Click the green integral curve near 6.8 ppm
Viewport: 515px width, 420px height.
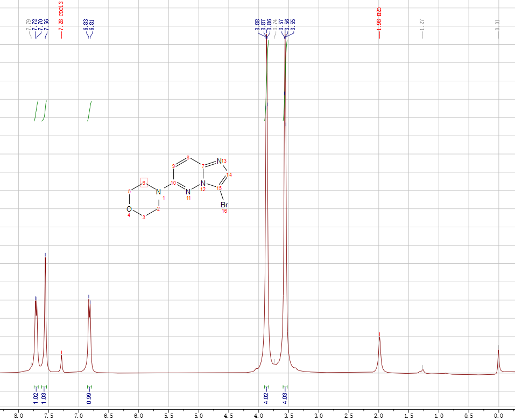[x=90, y=111]
